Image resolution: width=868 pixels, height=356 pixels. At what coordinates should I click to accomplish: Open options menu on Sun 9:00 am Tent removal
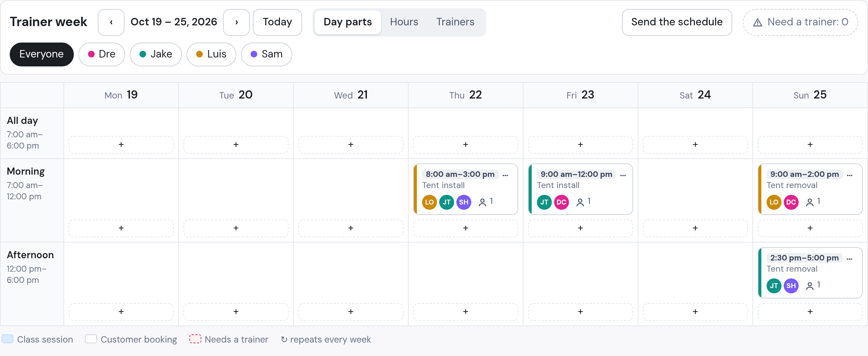[x=850, y=175]
